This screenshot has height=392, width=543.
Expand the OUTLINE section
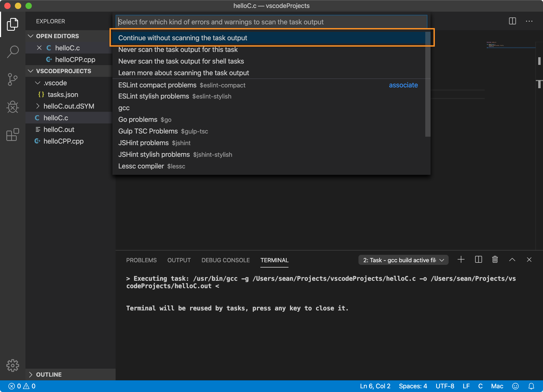49,375
